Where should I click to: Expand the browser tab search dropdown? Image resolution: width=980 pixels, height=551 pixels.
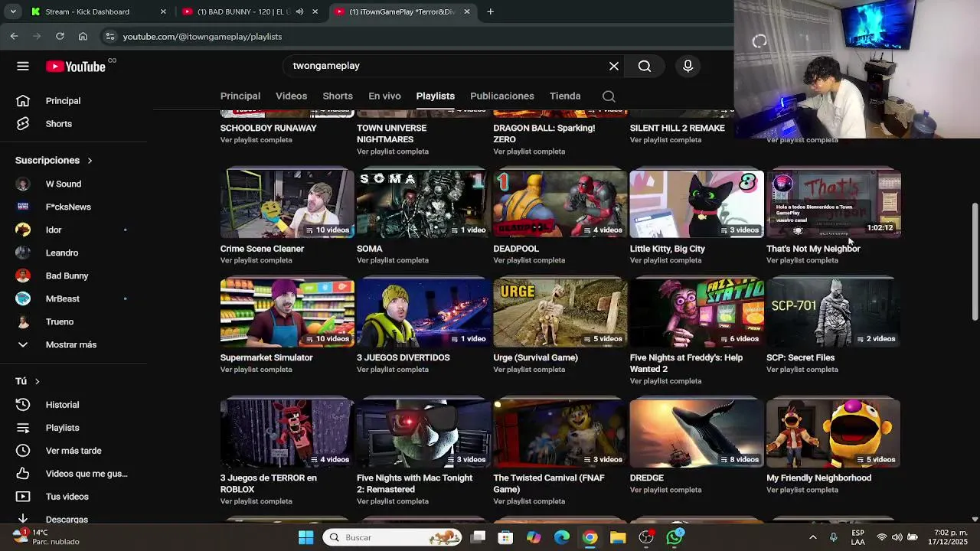(12, 11)
